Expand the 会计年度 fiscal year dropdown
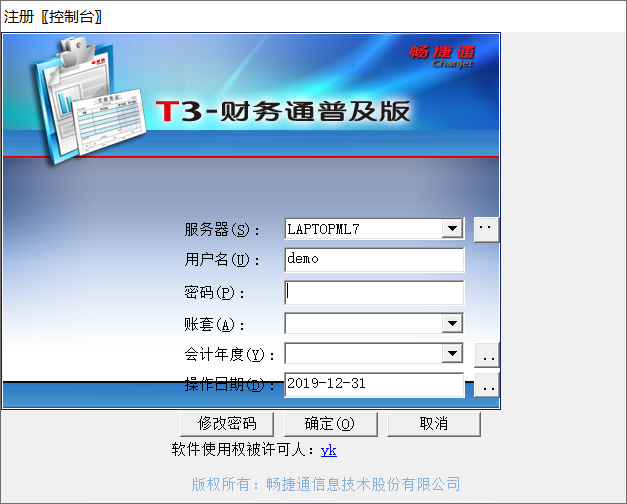This screenshot has height=504, width=627. pyautogui.click(x=452, y=353)
